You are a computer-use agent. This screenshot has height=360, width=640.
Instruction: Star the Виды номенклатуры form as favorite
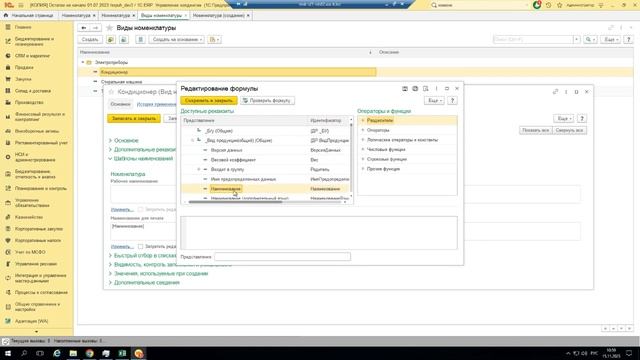(109, 28)
